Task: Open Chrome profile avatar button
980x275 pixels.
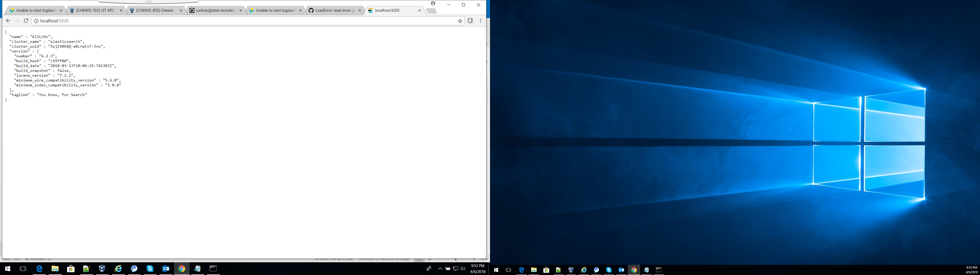Action: 433,3
